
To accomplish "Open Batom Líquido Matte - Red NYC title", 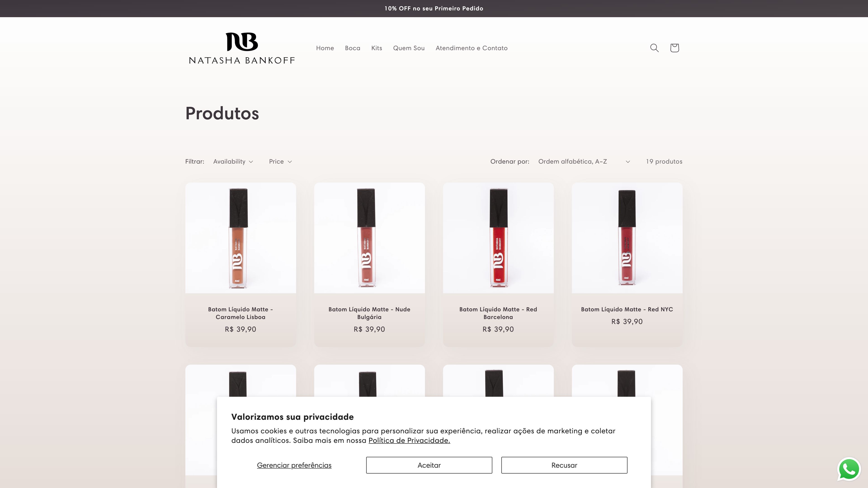I will pos(627,309).
